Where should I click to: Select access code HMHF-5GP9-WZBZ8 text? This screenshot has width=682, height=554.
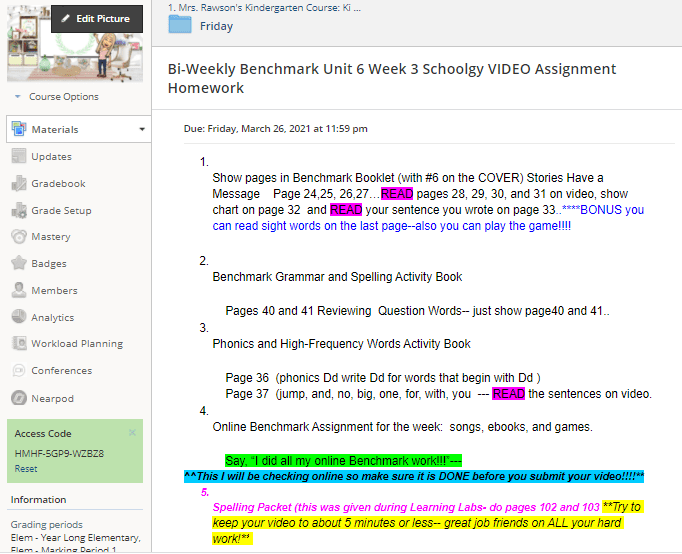click(x=59, y=454)
